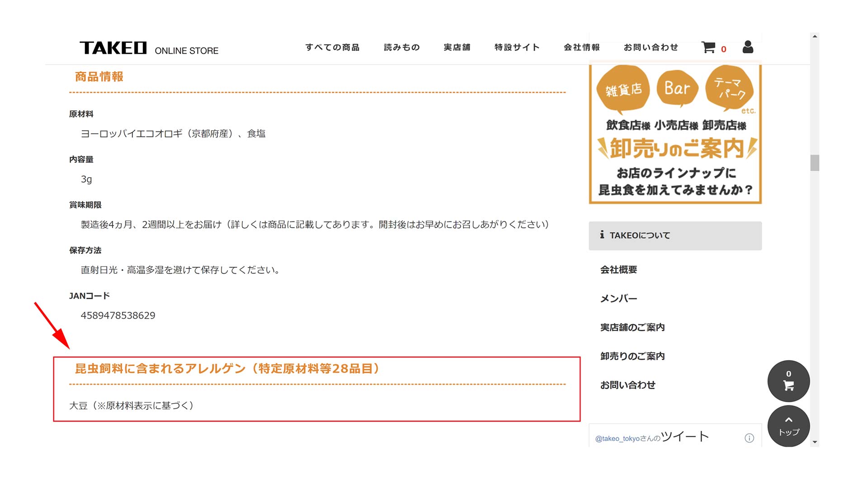The height and width of the screenshot is (488, 868).
Task: Click the user account icon
Action: (x=748, y=47)
